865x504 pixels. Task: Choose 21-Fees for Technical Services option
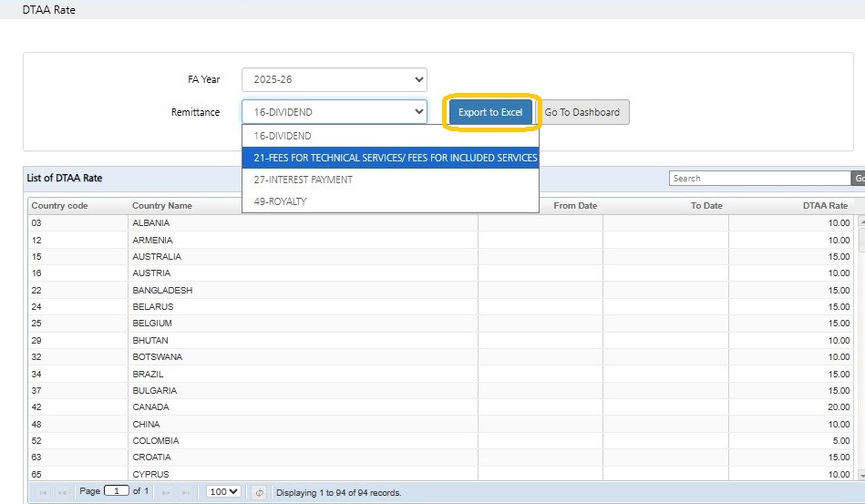point(390,158)
